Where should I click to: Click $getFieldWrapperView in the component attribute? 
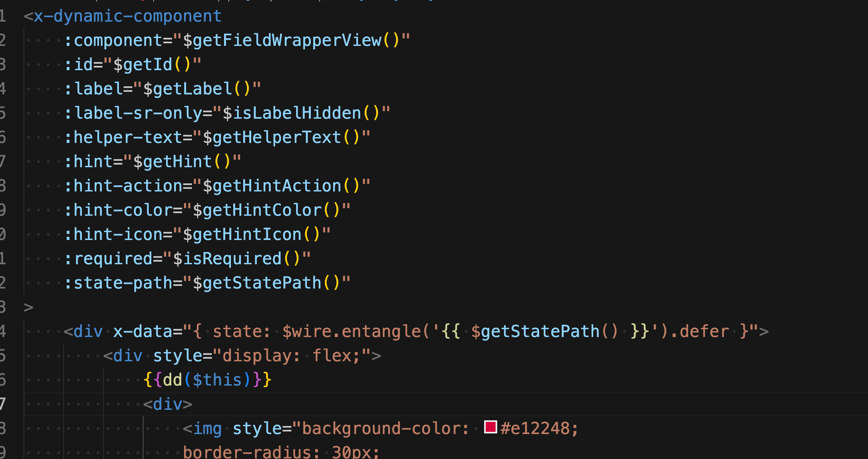click(x=282, y=40)
